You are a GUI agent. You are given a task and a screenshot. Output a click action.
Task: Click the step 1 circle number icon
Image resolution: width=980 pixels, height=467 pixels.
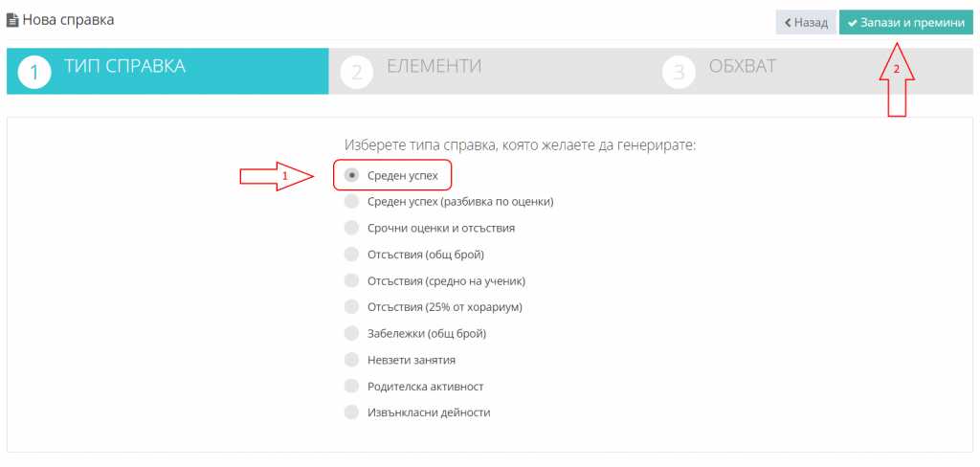(x=34, y=72)
